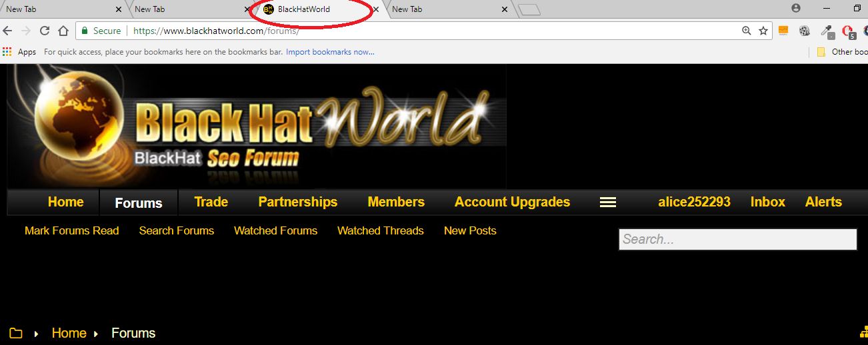The height and width of the screenshot is (345, 868).
Task: Click into the forum Search box
Action: [x=737, y=240]
